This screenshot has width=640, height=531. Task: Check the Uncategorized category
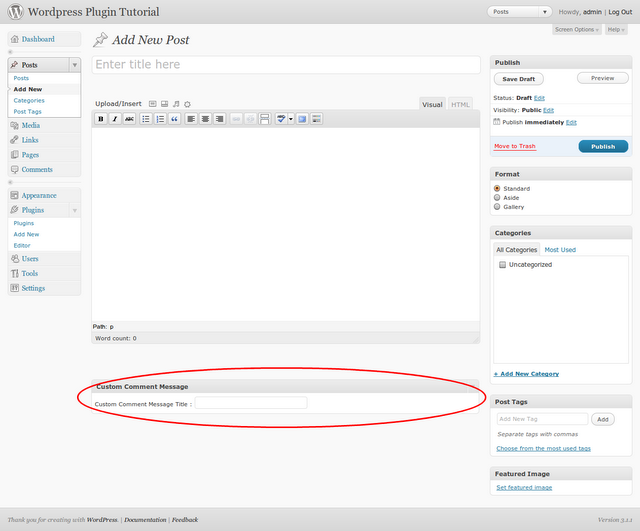[502, 264]
